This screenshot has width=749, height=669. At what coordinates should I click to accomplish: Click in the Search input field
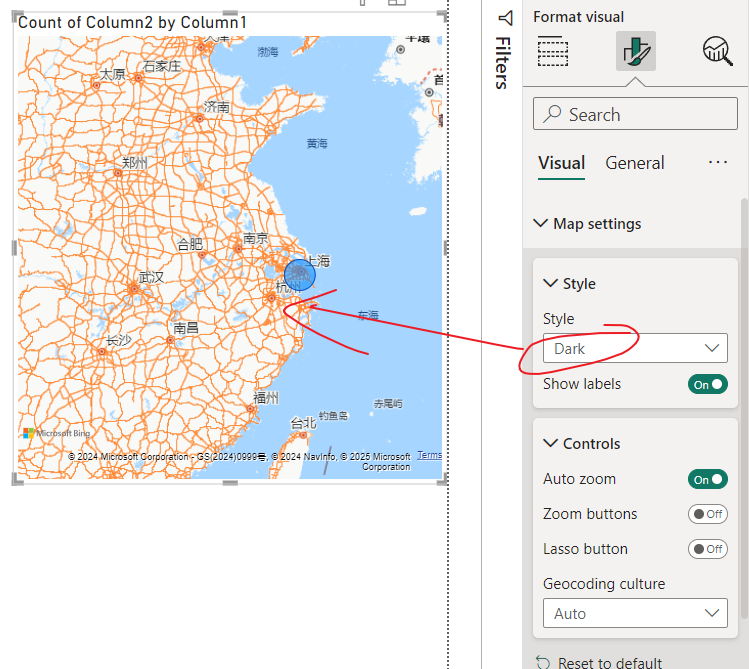click(635, 114)
